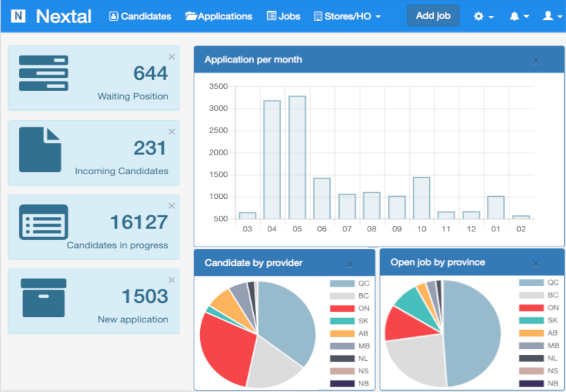The width and height of the screenshot is (566, 392).
Task: Click the New application archive box icon
Action: [44, 297]
